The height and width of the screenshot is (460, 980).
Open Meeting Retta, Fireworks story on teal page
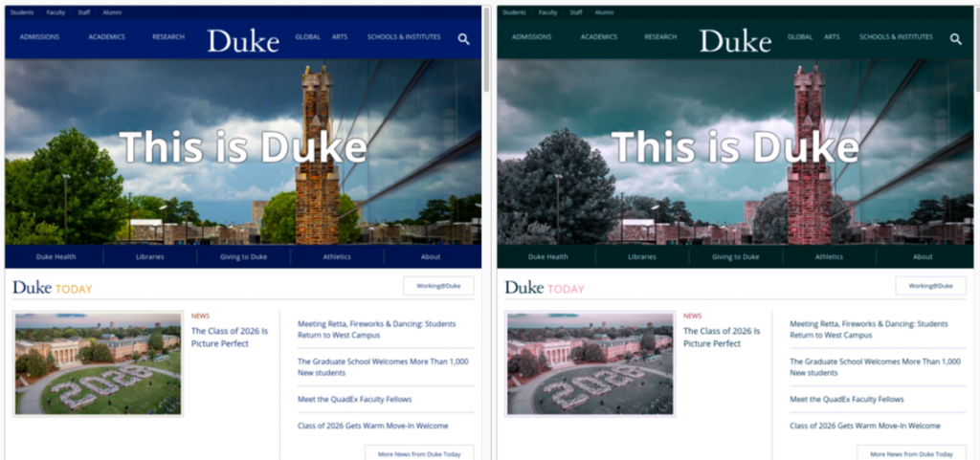[x=869, y=330]
